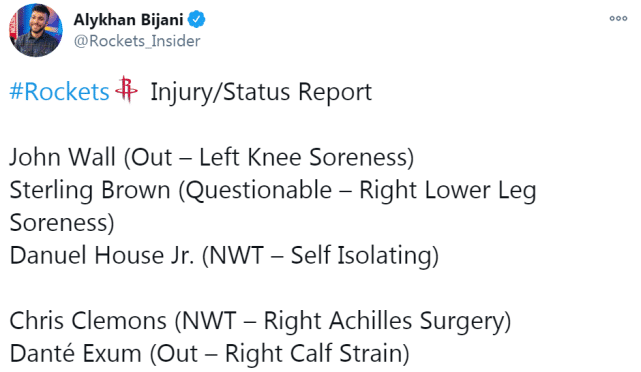Click the blue verified badge icon

click(197, 19)
